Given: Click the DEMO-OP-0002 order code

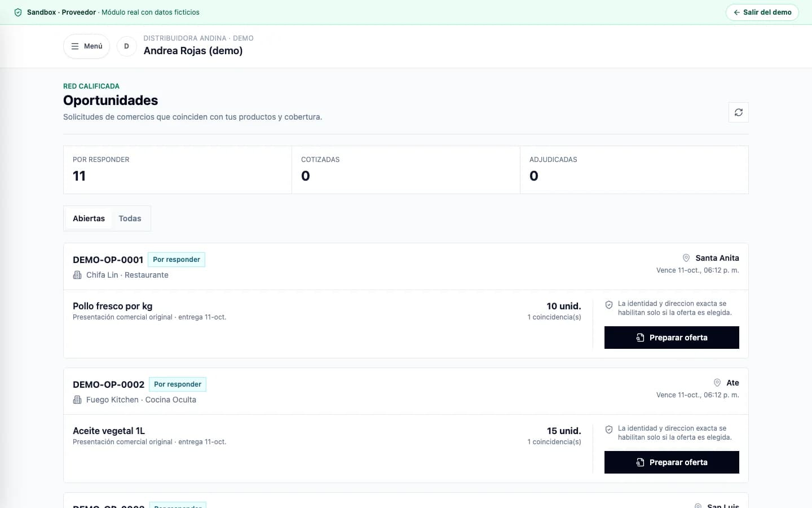Looking at the screenshot, I should click(x=108, y=384).
